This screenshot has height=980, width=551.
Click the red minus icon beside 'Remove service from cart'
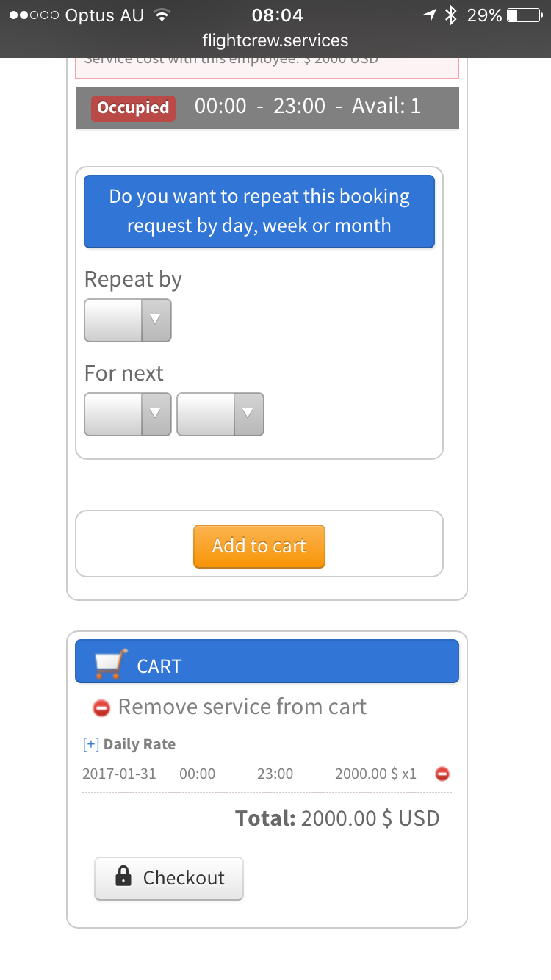(101, 708)
